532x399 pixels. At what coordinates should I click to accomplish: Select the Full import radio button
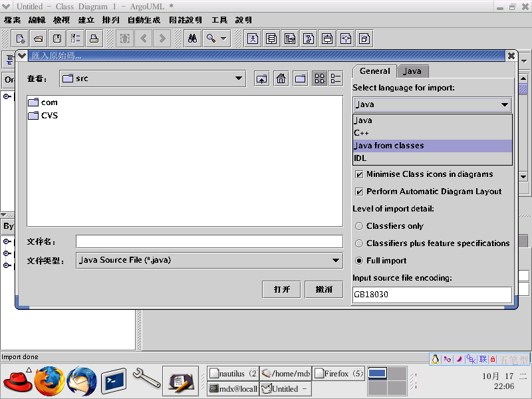(x=359, y=261)
